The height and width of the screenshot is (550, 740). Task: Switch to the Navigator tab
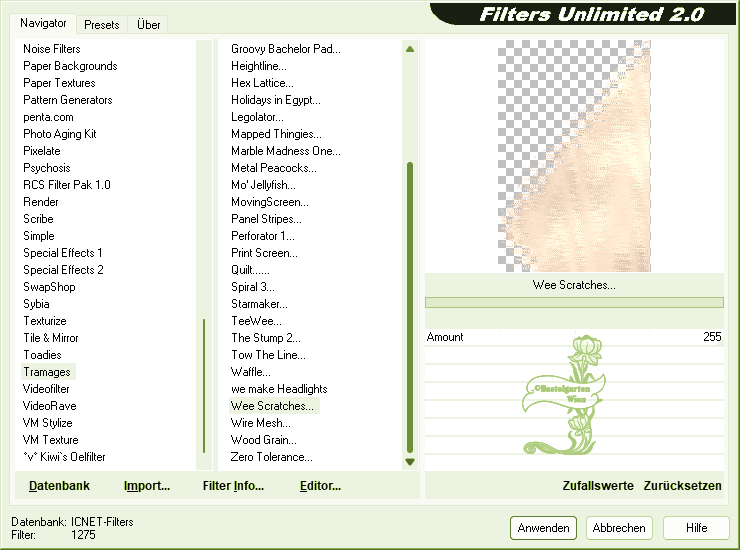43,23
